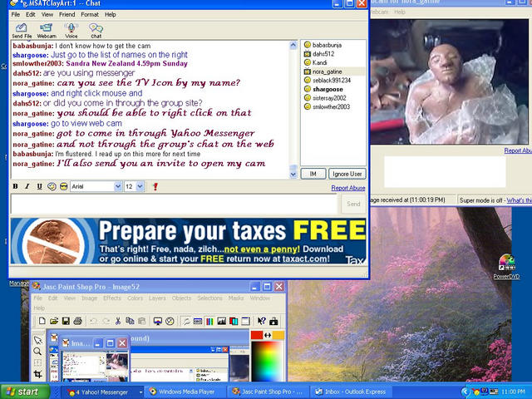Click the chat log scroll up arrow

point(293,45)
